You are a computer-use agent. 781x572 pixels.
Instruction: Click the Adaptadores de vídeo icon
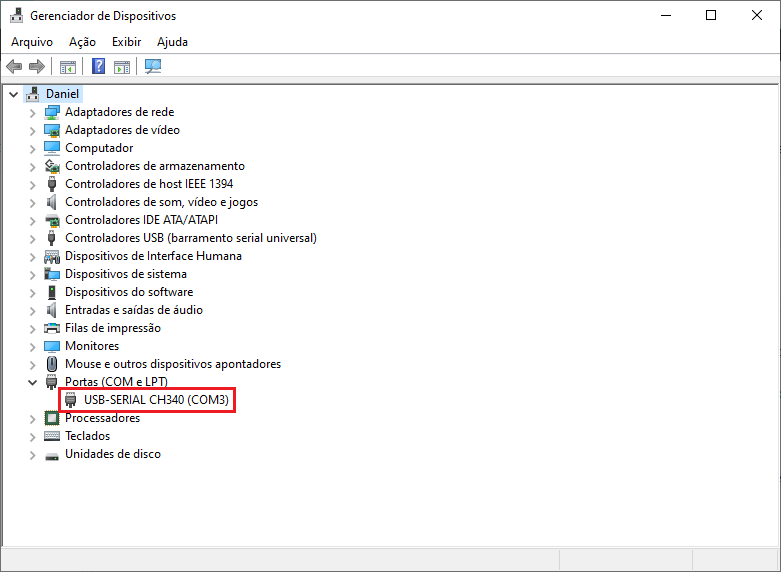click(x=52, y=130)
